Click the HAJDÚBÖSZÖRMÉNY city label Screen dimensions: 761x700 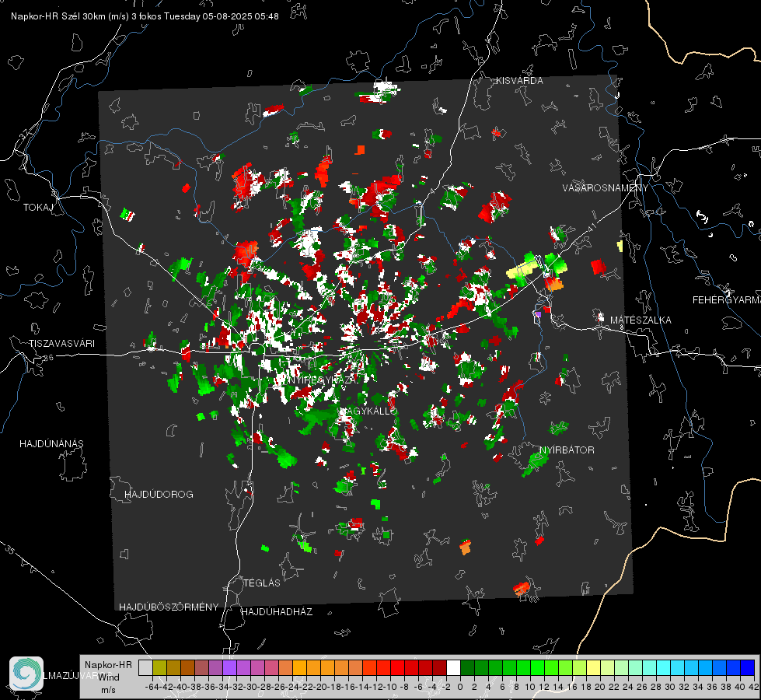169,607
